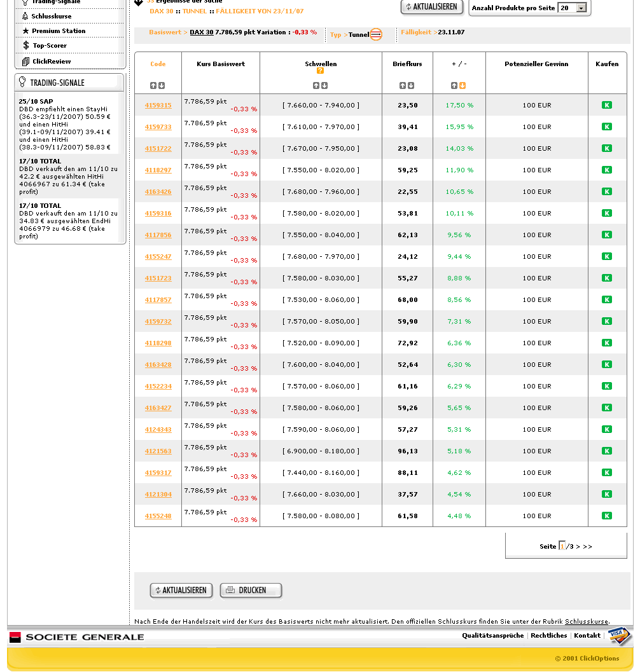Buy product 4159315 via K icon
Viewport: 640px width, 672px height.
[x=606, y=105]
